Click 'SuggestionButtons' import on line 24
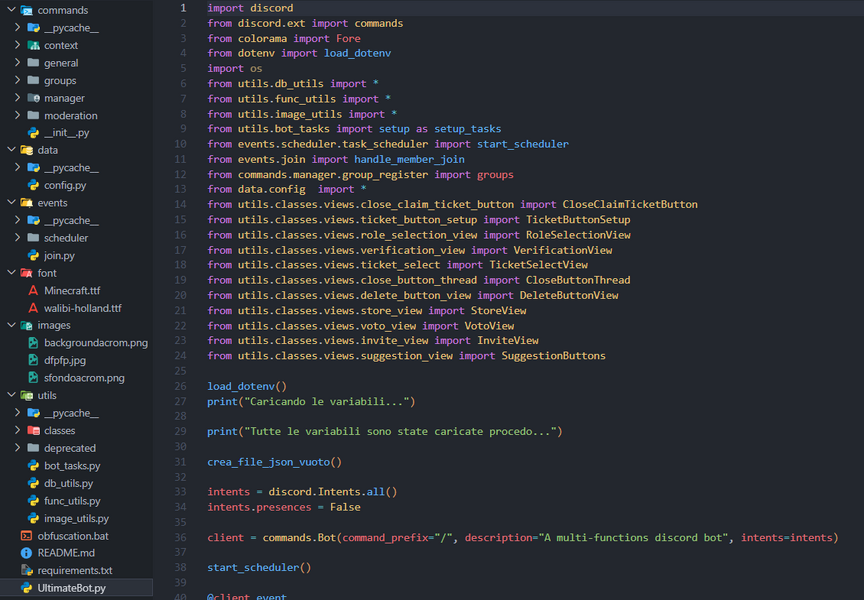Screen dimensions: 864x600 coord(553,356)
